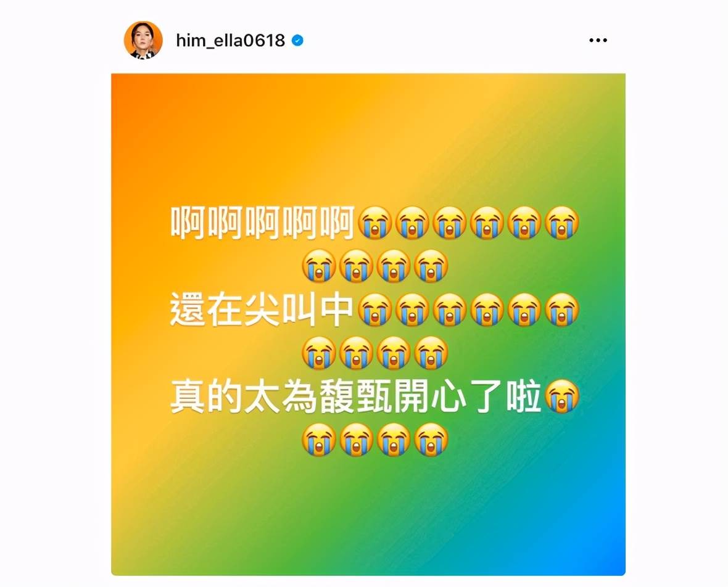Open the him_ella0618 username link
The height and width of the screenshot is (587, 728).
(x=230, y=40)
